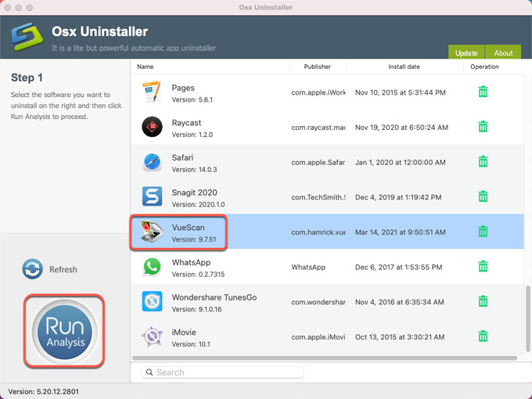Image resolution: width=532 pixels, height=399 pixels.
Task: Click the WhatsApp publisher cell
Action: 308,268
